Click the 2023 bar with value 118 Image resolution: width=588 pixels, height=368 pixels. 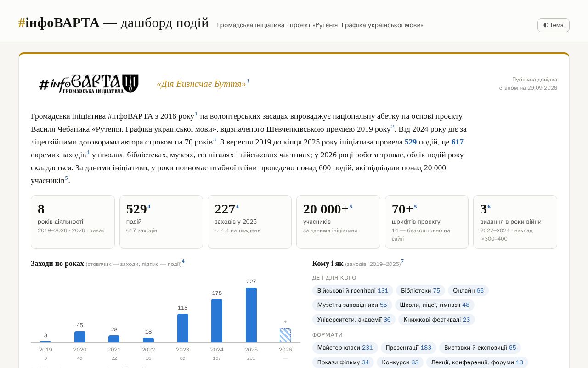pos(183,328)
